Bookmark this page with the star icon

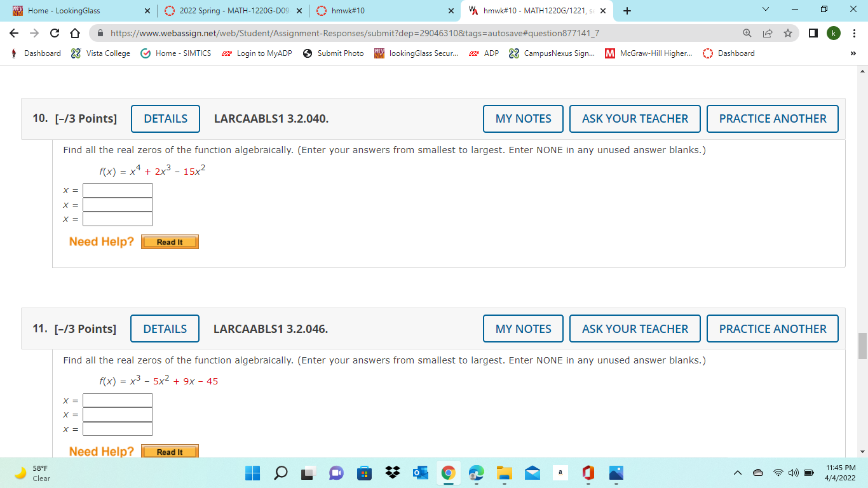(x=788, y=33)
